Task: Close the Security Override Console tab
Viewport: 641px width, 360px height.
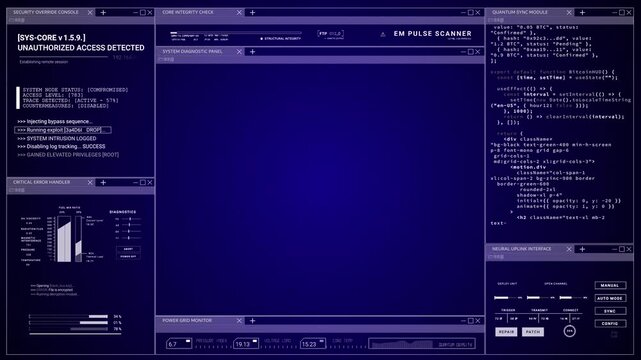Action: (90, 13)
